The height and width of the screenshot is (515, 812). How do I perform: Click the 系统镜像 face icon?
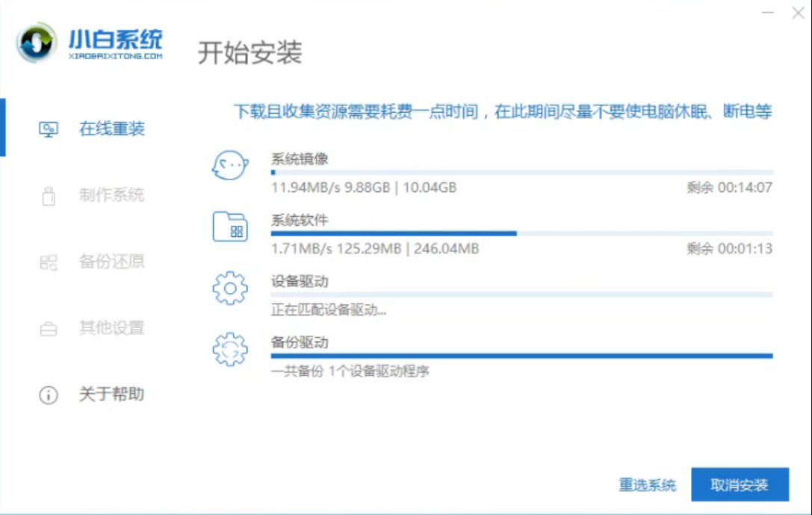point(230,164)
